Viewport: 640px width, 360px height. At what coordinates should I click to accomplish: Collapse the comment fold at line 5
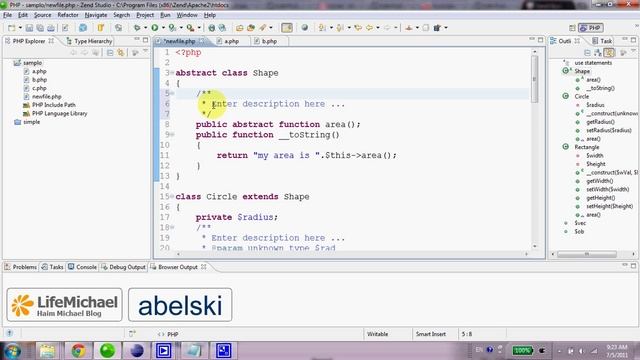[x=172, y=93]
